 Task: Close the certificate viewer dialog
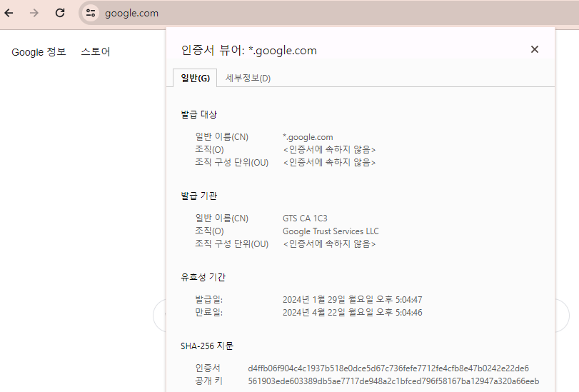pos(534,49)
